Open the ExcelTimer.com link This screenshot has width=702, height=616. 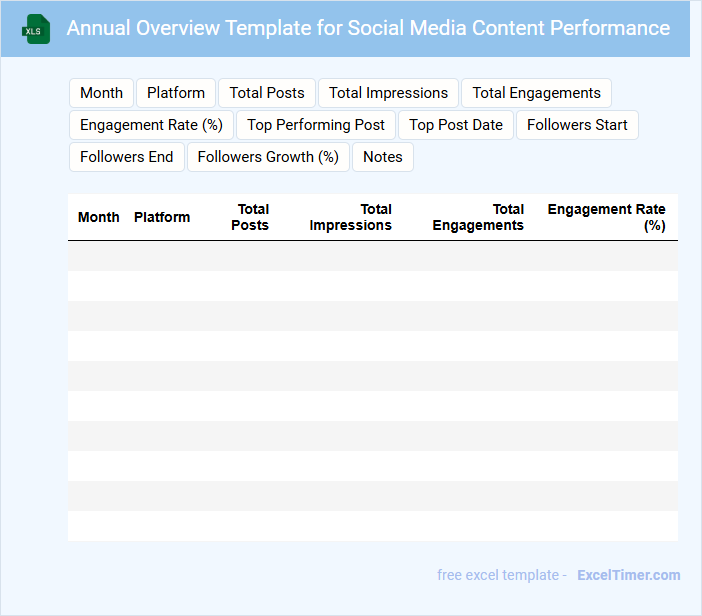[x=628, y=575]
